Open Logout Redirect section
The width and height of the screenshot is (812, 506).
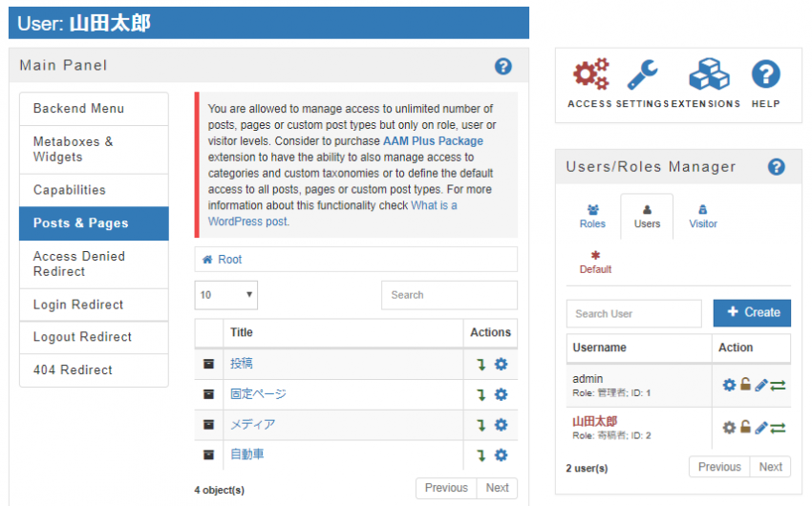tap(94, 337)
